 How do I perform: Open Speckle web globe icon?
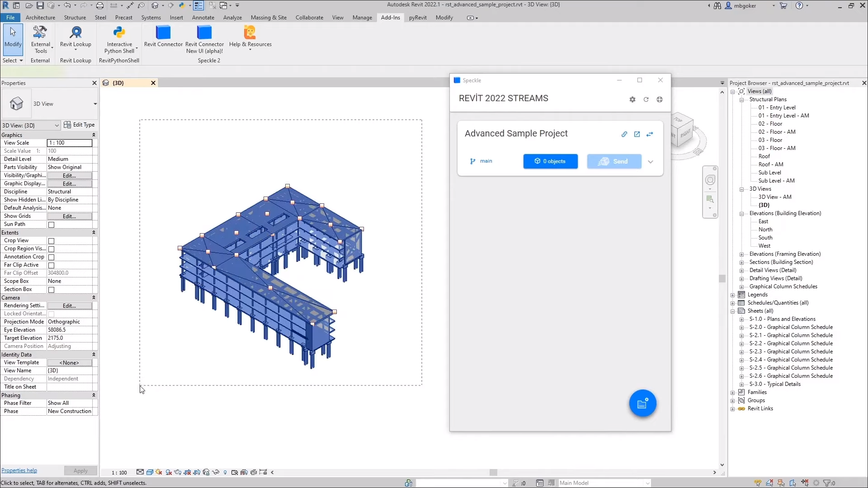click(x=660, y=99)
